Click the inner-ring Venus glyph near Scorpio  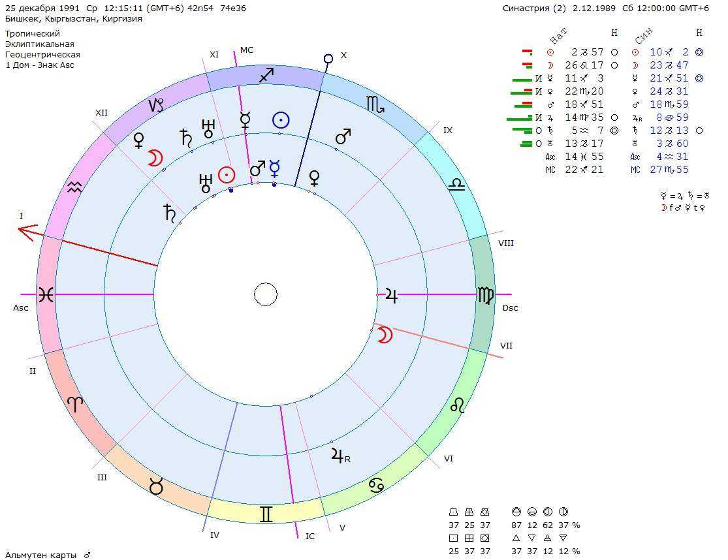point(314,179)
